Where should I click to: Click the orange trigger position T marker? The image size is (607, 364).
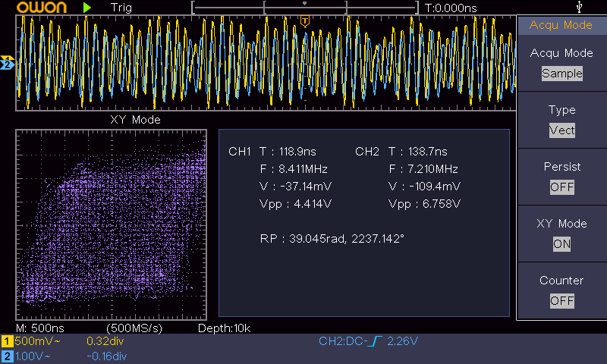304,20
